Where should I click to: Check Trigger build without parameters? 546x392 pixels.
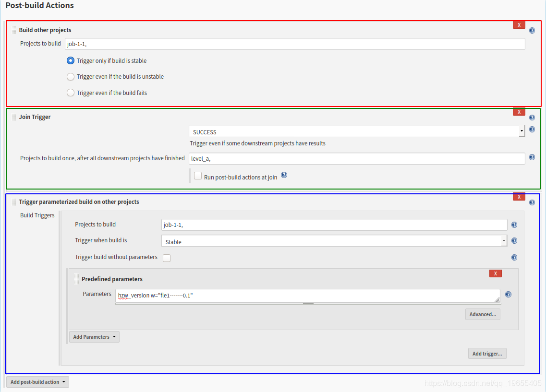click(167, 258)
